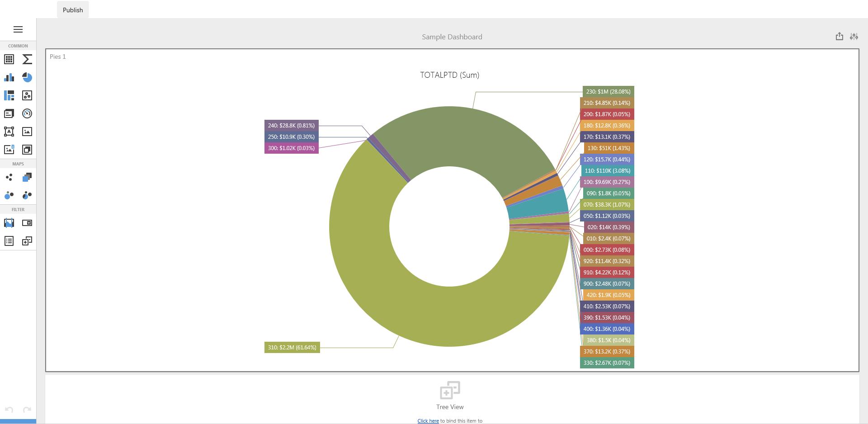The height and width of the screenshot is (424, 868).
Task: Open the dashboard parameters icon
Action: (854, 37)
